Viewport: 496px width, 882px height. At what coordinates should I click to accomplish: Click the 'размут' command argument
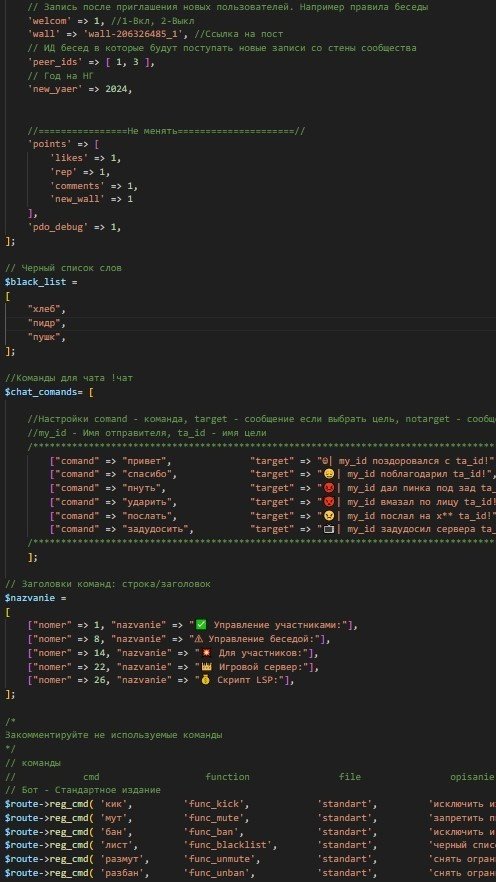point(125,860)
